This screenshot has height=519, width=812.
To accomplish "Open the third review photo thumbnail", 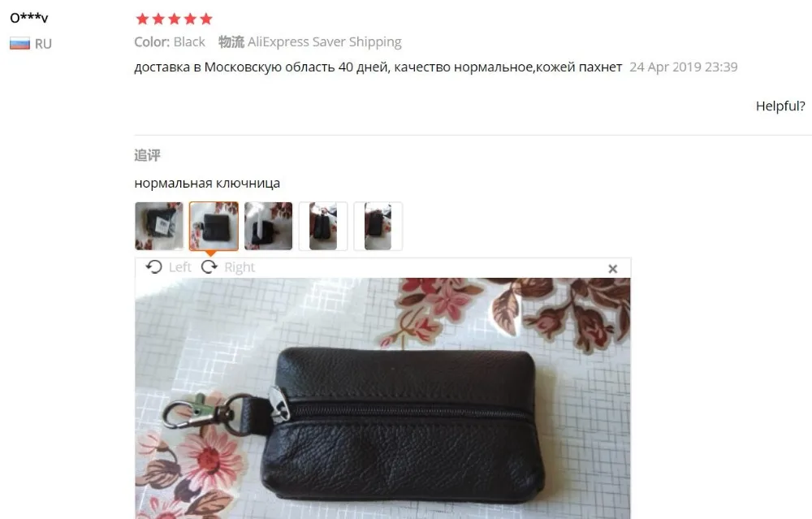I will 268,227.
